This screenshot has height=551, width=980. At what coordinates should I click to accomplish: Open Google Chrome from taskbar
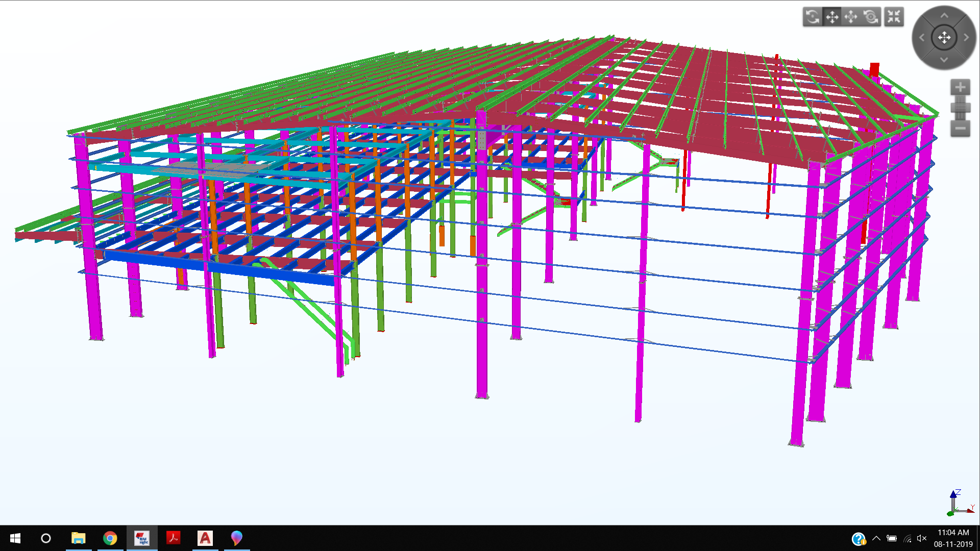(110, 538)
